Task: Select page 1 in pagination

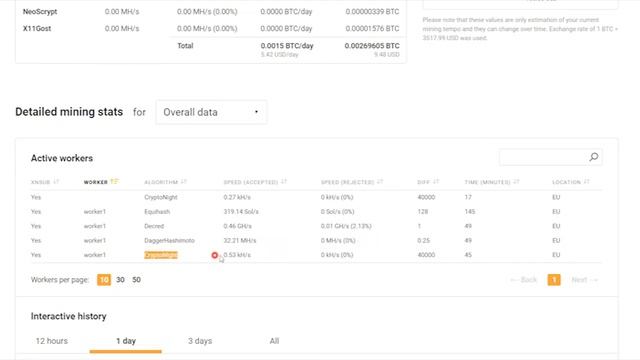Action: coord(554,280)
